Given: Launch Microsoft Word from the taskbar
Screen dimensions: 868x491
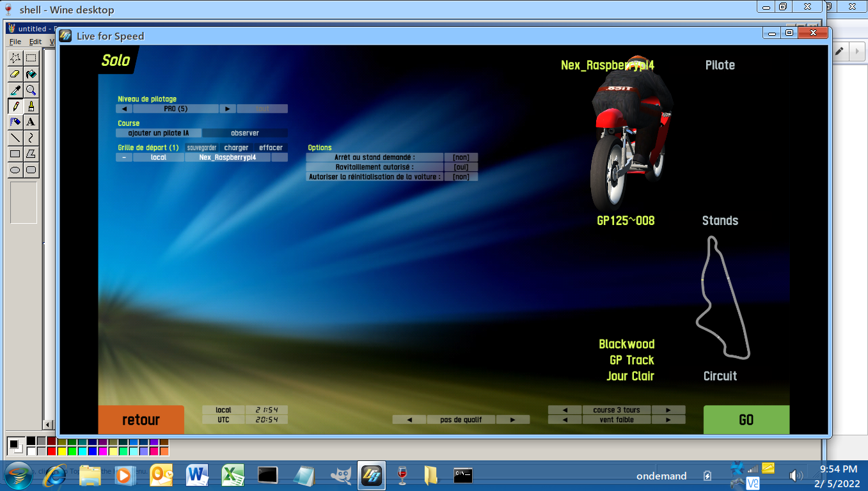Looking at the screenshot, I should click(197, 475).
